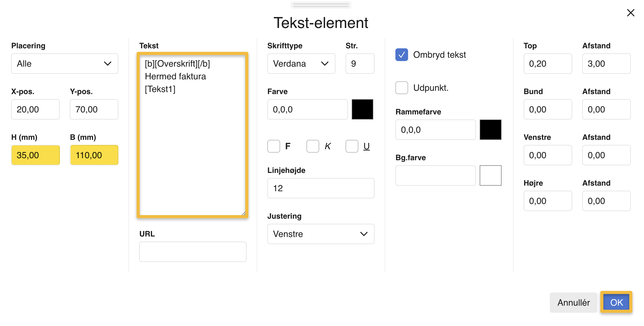Enable underline (U) formatting checkbox

tap(351, 146)
